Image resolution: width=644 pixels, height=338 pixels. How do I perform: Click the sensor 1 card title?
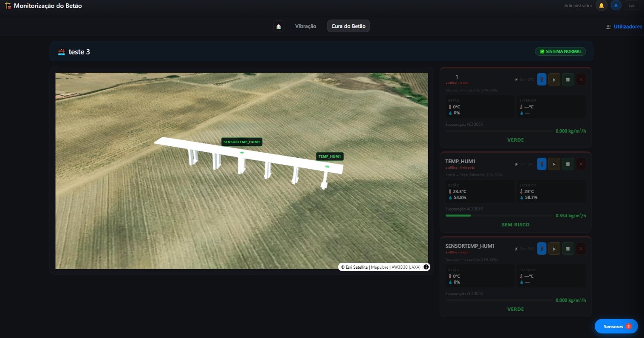click(457, 77)
